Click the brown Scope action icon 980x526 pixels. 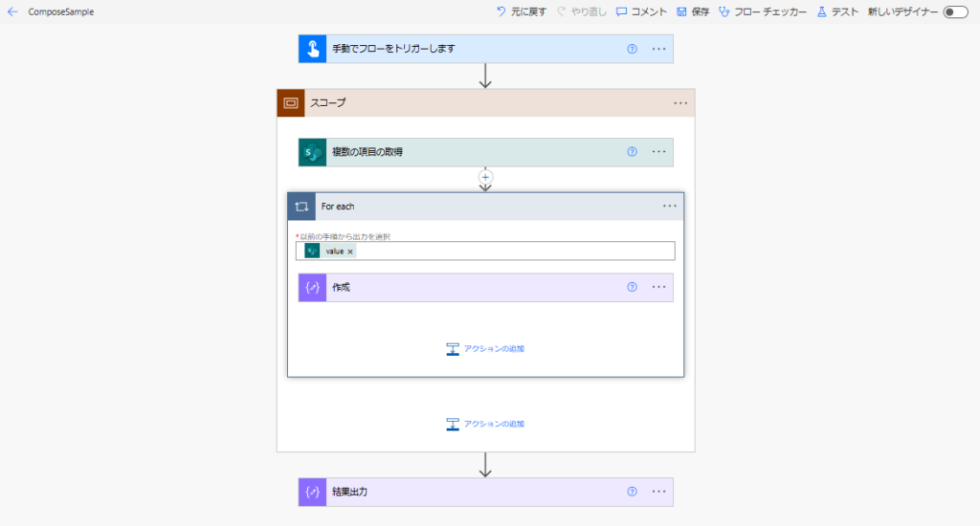coord(291,103)
